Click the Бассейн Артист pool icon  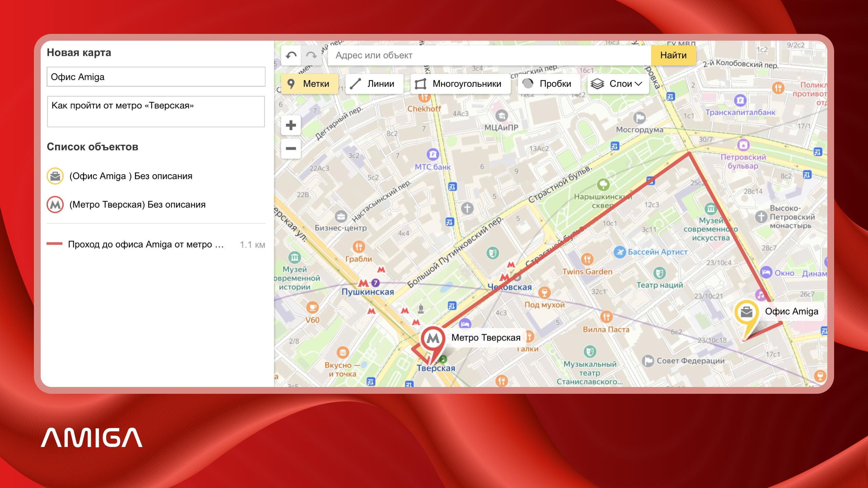619,252
